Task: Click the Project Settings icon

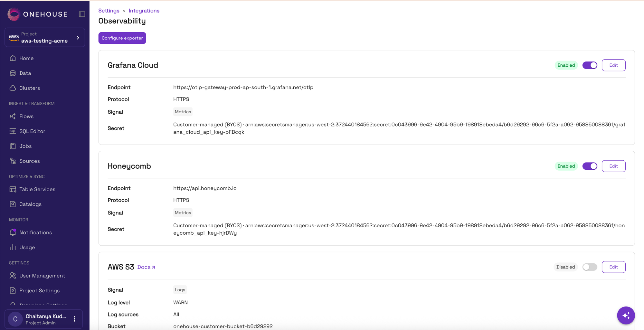Action: pos(13,290)
